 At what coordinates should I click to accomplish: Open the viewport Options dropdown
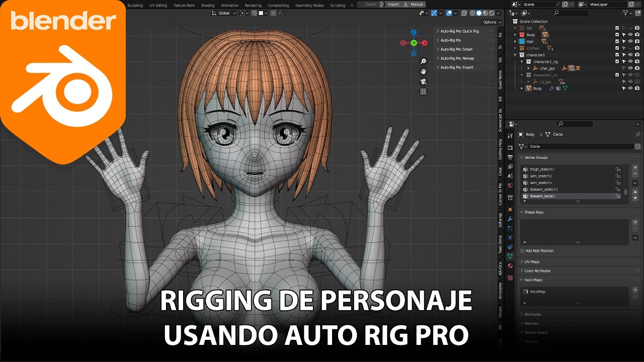coord(491,22)
